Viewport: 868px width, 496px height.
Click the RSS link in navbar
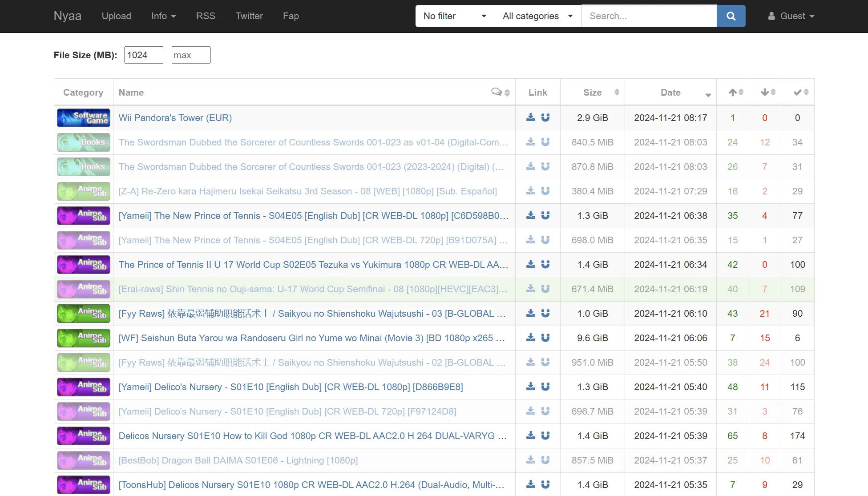206,16
